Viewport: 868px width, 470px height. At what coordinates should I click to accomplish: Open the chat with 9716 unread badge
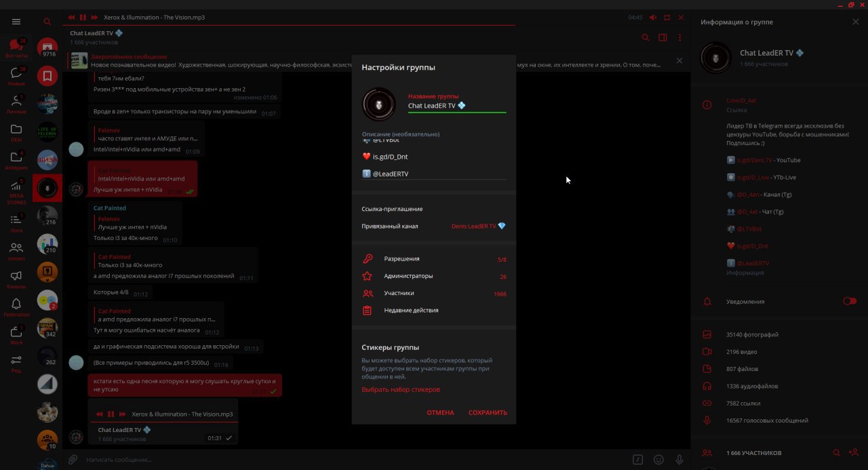point(47,47)
